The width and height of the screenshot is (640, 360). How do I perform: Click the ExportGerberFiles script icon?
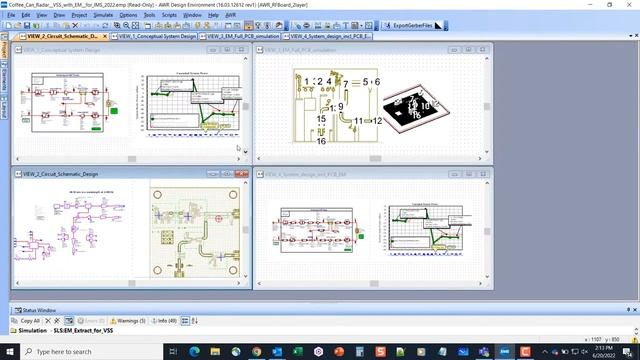(x=388, y=25)
